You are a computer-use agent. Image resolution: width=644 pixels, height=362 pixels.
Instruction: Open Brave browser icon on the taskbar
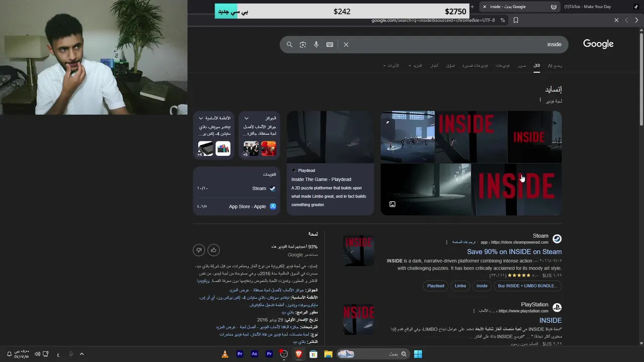click(299, 354)
